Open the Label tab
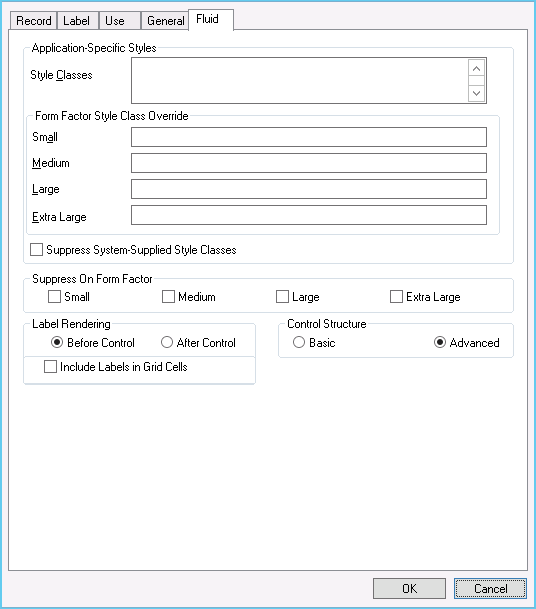Image resolution: width=536 pixels, height=609 pixels. (x=77, y=21)
